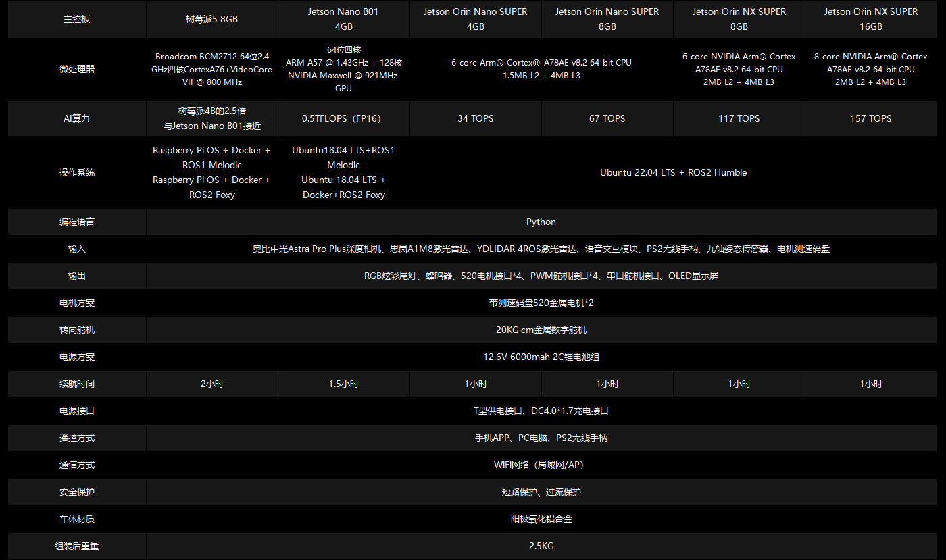Screen dimensions: 946x560
Task: Select the 34 TOPS cell
Action: [476, 118]
